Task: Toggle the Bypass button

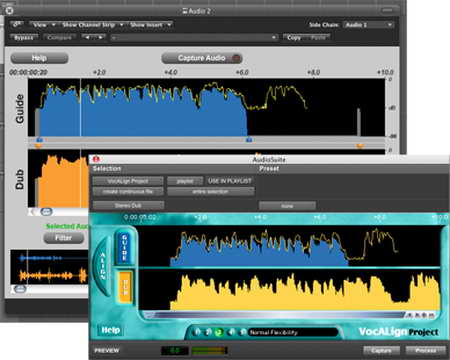Action: (x=24, y=38)
